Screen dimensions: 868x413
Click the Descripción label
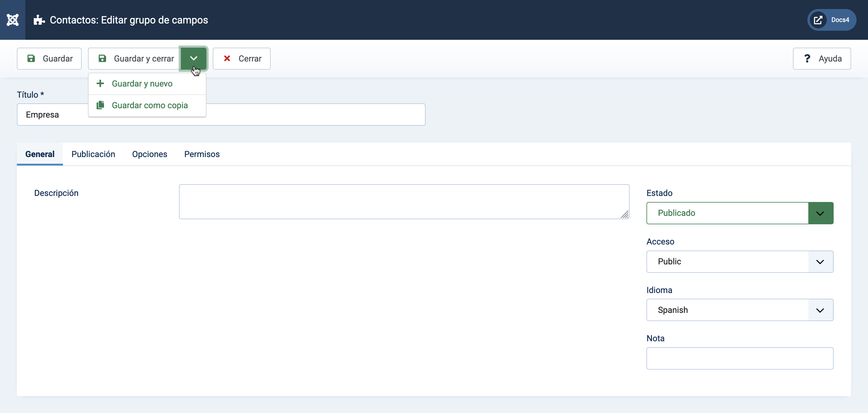(56, 193)
